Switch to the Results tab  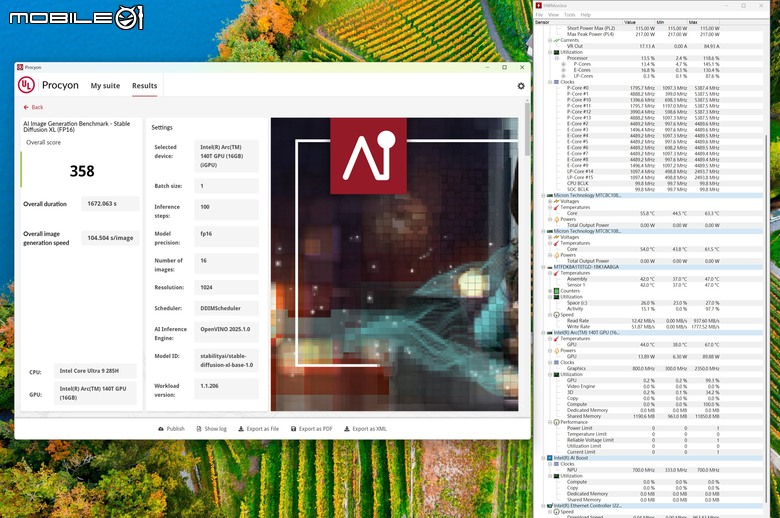(144, 86)
